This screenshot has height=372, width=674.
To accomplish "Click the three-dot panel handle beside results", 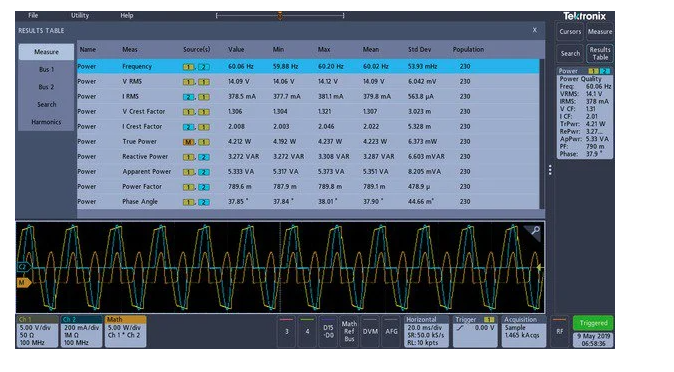I will point(550,170).
